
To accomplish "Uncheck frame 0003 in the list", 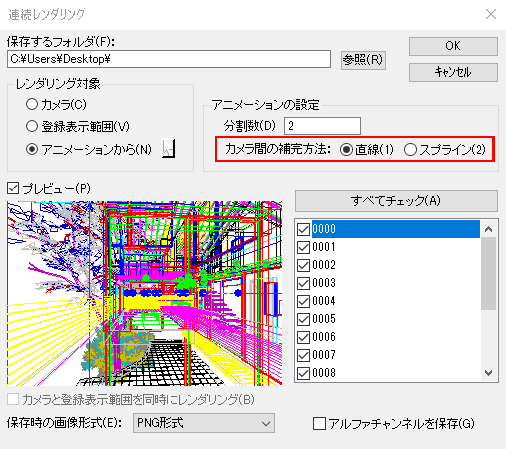I will 303,283.
